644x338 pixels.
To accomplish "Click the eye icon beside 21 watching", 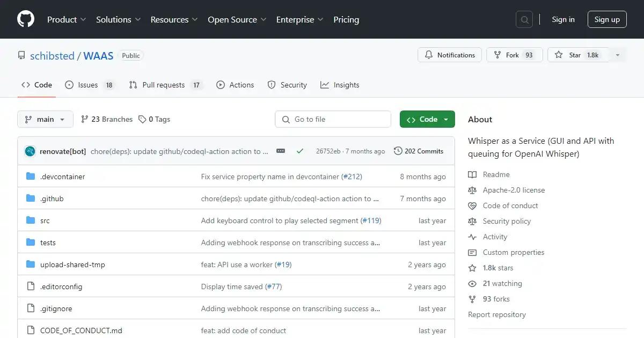I will tap(472, 283).
